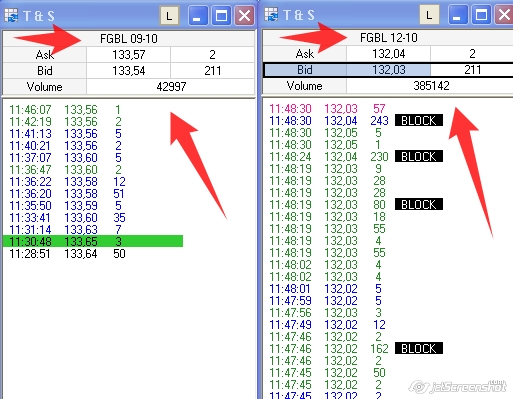Image resolution: width=513 pixels, height=399 pixels.
Task: Select 11:48:19 trade with size 18
Action: tap(327, 217)
